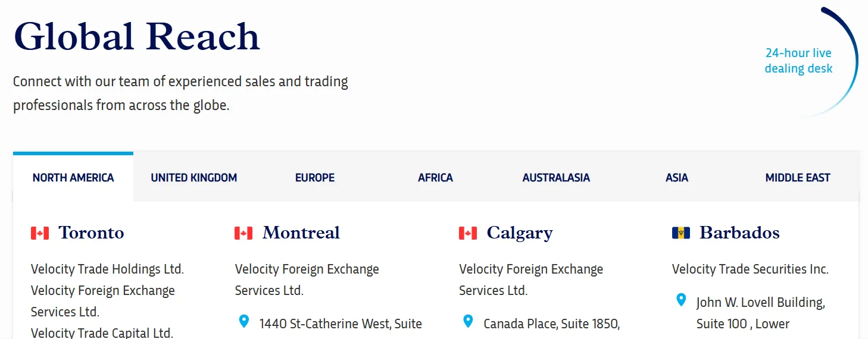Viewport: 868px width, 339px height.
Task: Click the Canadian flag beside Calgary
Action: pos(468,233)
